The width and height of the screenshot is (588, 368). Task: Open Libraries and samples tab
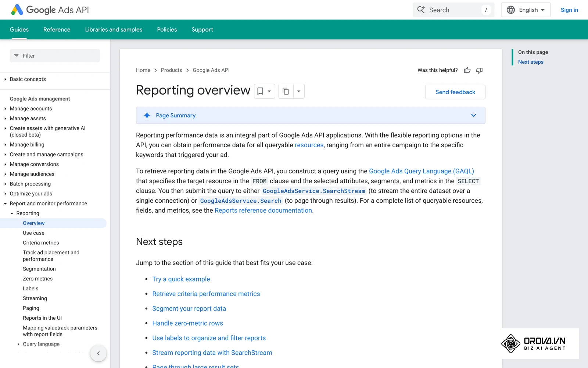point(114,29)
